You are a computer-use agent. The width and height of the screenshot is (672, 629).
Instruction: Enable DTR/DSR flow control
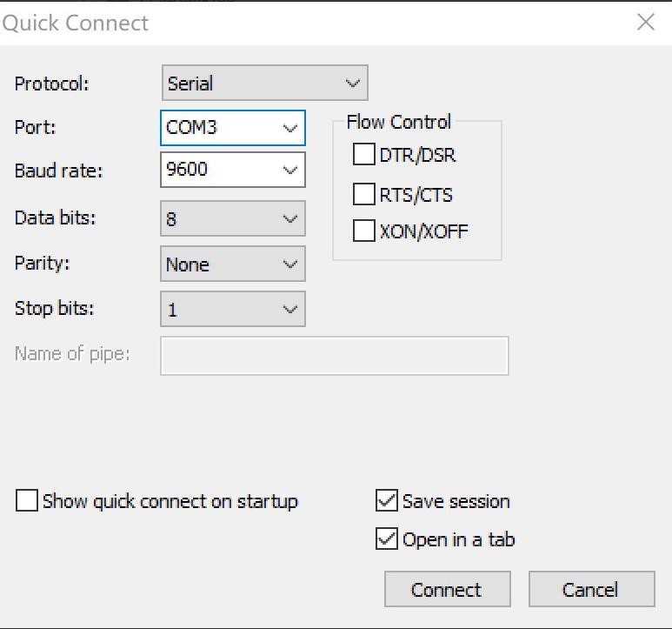[x=364, y=155]
